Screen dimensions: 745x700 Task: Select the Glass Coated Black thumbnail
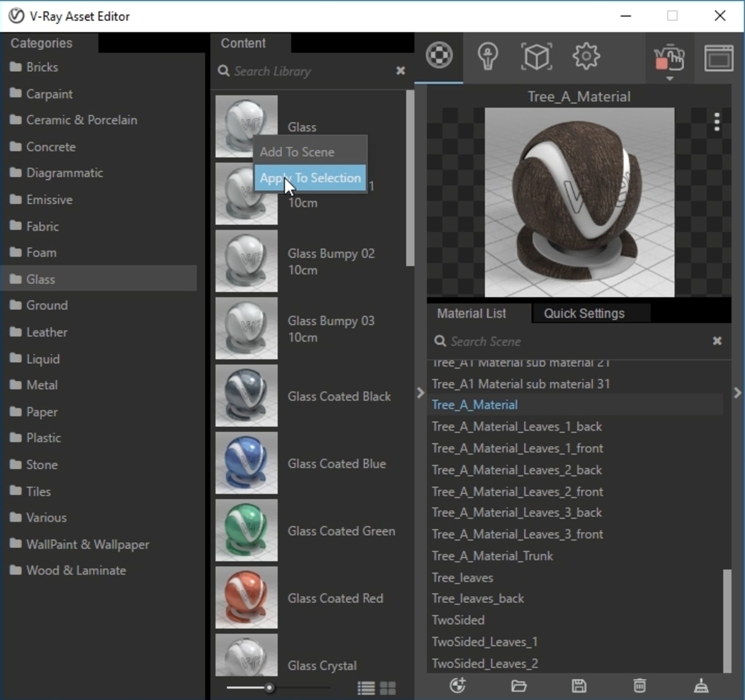click(x=246, y=396)
